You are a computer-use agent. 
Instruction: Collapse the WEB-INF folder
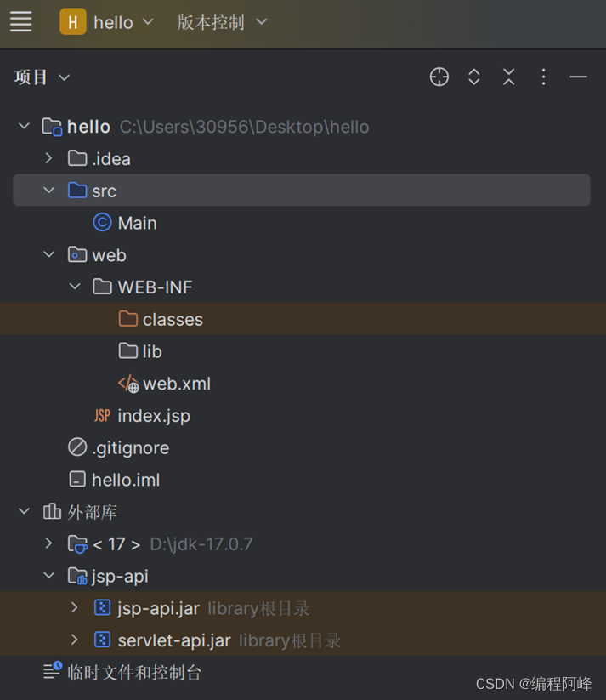pyautogui.click(x=75, y=287)
